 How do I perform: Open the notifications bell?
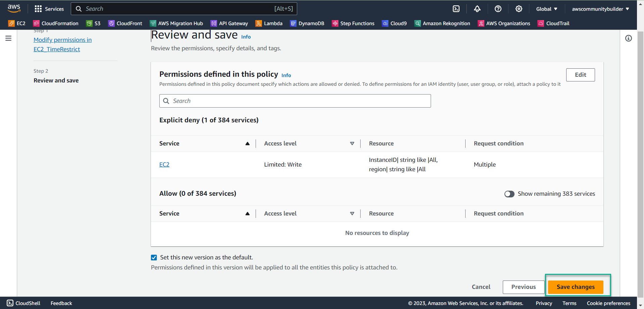477,9
